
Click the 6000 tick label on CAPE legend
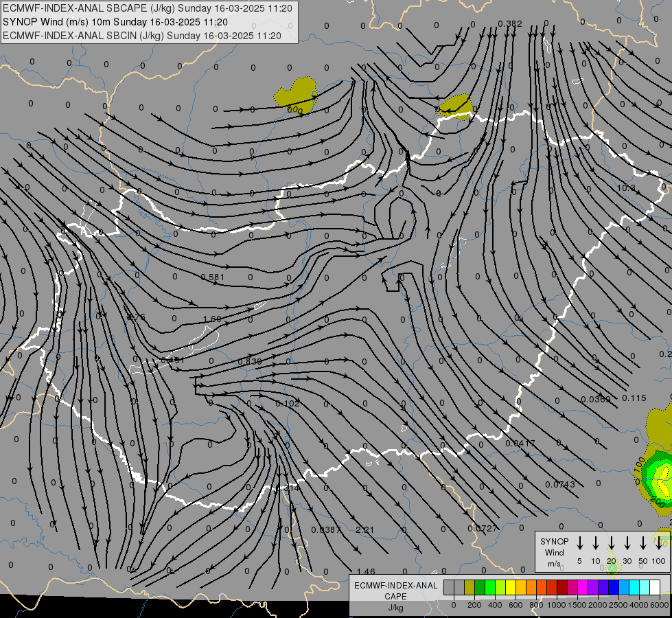pos(660,605)
